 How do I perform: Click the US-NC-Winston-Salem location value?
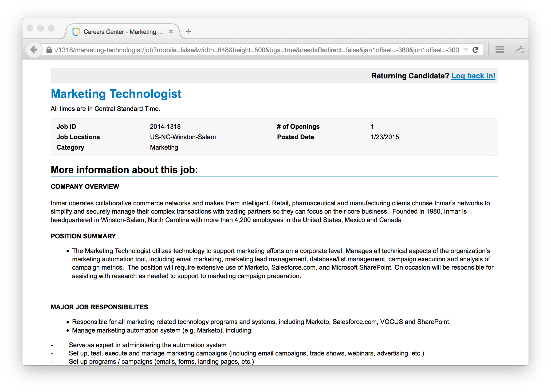pyautogui.click(x=183, y=137)
